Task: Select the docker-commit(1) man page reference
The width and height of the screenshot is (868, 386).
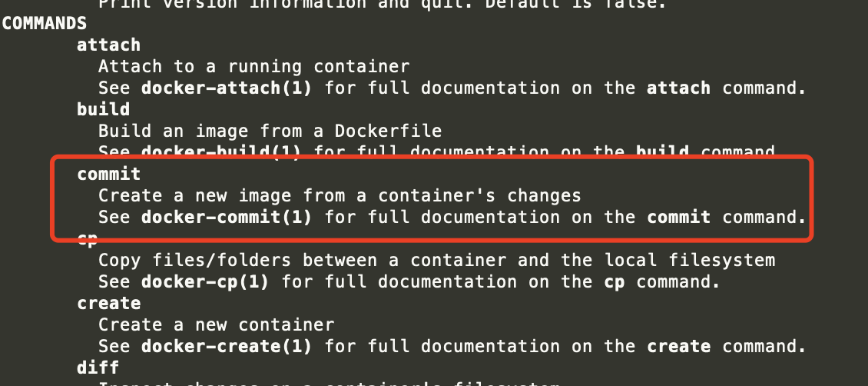Action: pos(227,218)
